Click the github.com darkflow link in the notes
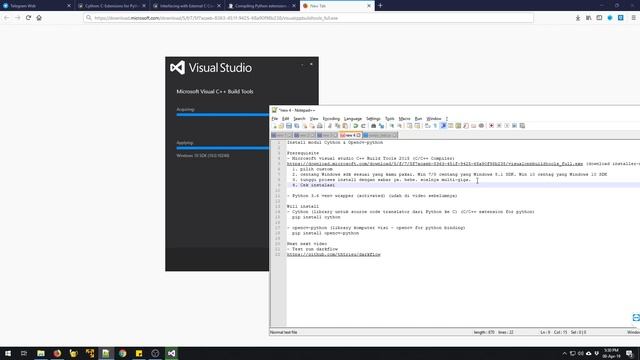 click(333, 254)
